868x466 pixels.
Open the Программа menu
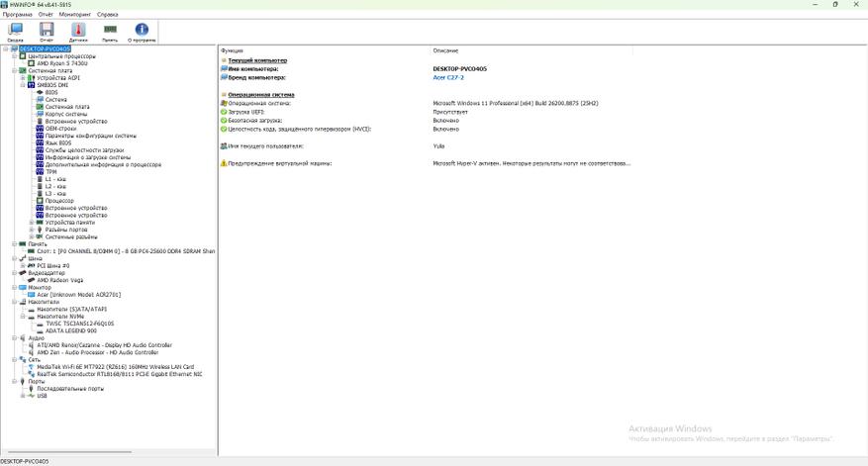tap(17, 15)
